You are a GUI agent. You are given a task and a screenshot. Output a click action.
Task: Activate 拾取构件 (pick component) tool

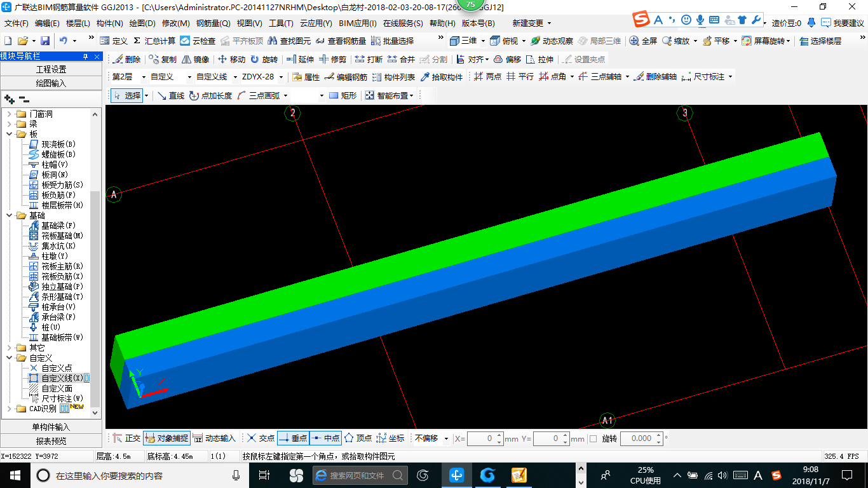tap(441, 77)
